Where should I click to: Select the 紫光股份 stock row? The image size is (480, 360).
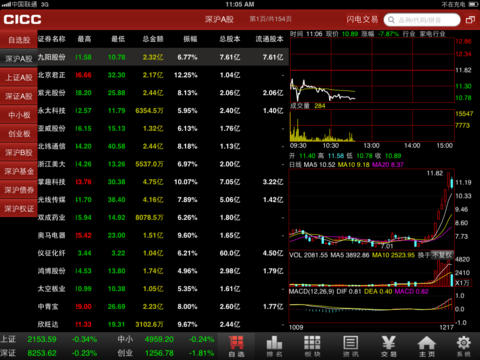coord(163,93)
